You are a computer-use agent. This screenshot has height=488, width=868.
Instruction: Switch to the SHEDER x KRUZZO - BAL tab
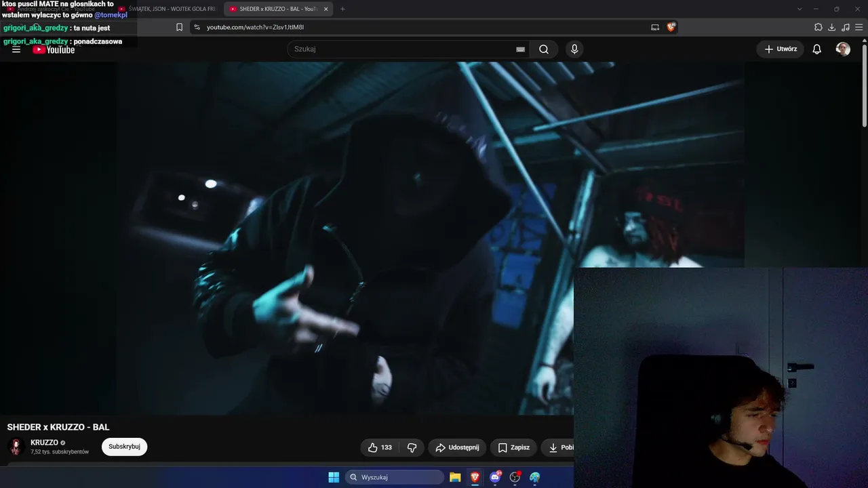(x=278, y=9)
